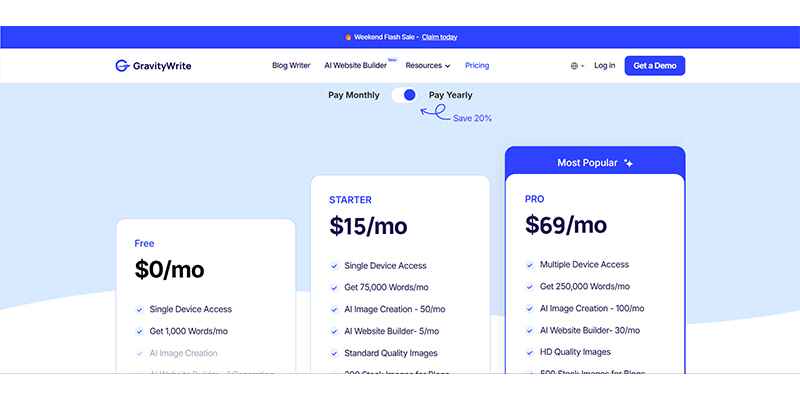
Task: Click the AI Image Creation - 50/mo text
Action: 395,309
